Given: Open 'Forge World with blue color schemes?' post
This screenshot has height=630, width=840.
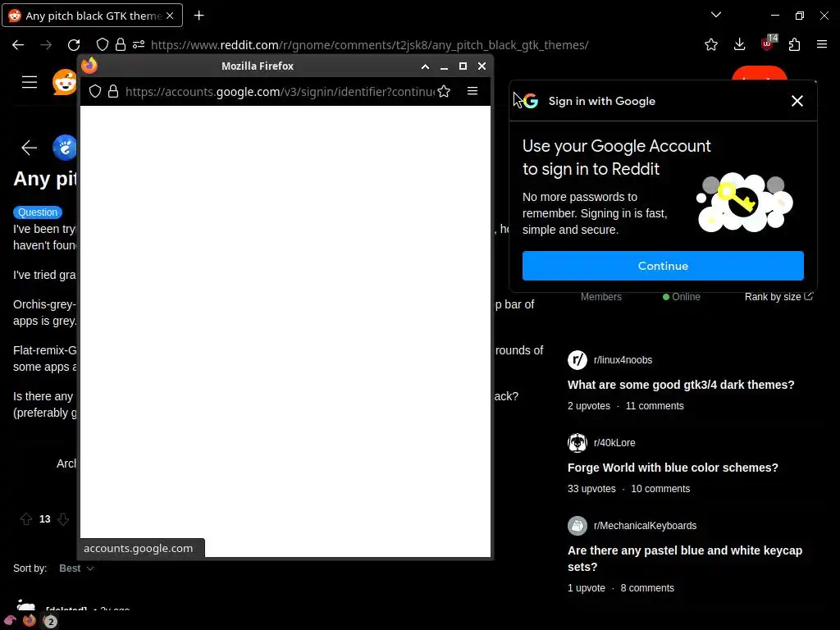Looking at the screenshot, I should pyautogui.click(x=673, y=468).
